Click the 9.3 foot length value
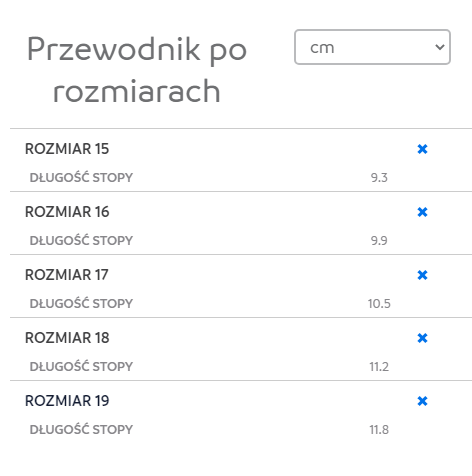This screenshot has height=476, width=472. click(x=379, y=178)
